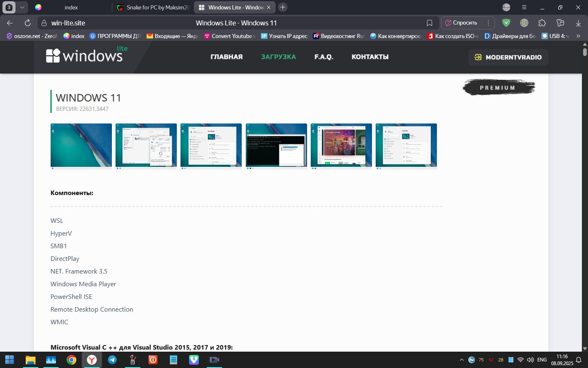Open the video camera taskbar app
The height and width of the screenshot is (368, 588).
214,360
